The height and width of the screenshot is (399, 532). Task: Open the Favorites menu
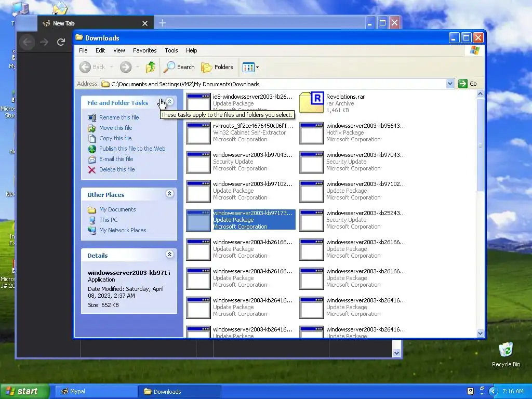(144, 50)
